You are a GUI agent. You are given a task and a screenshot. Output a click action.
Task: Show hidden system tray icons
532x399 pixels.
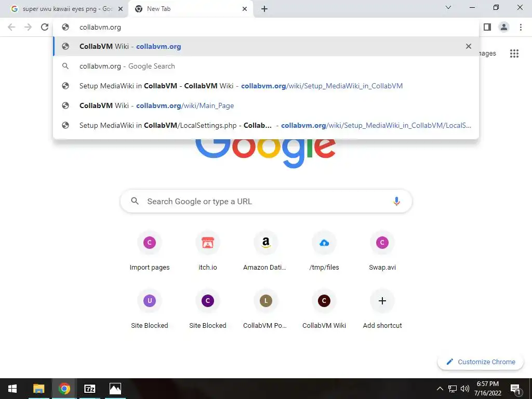440,389
